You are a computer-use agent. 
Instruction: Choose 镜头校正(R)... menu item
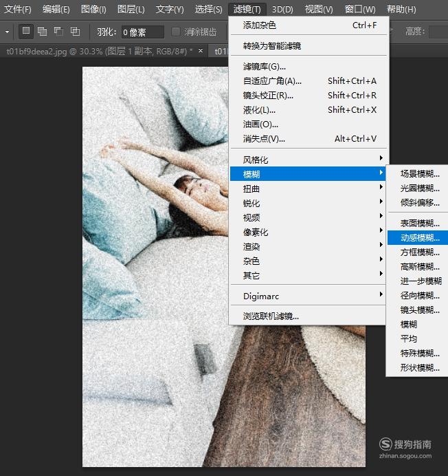pyautogui.click(x=309, y=96)
